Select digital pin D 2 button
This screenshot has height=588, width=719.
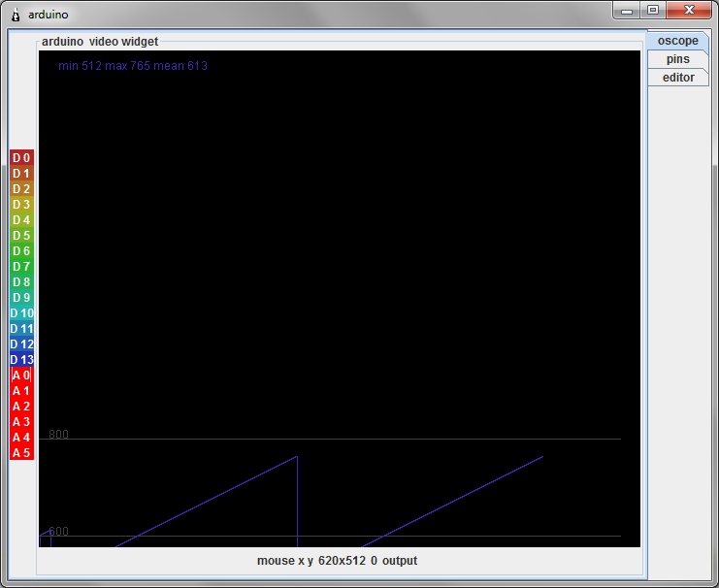[21, 189]
